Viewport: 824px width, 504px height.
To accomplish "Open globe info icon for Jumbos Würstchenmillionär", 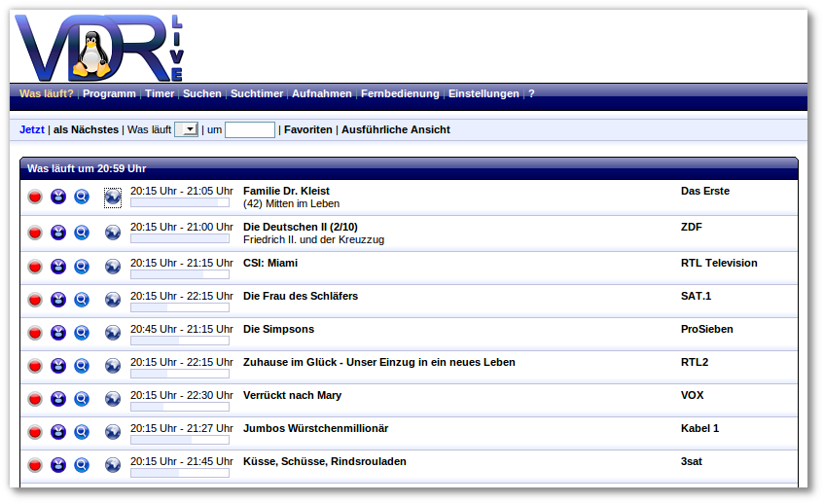I will point(113,433).
